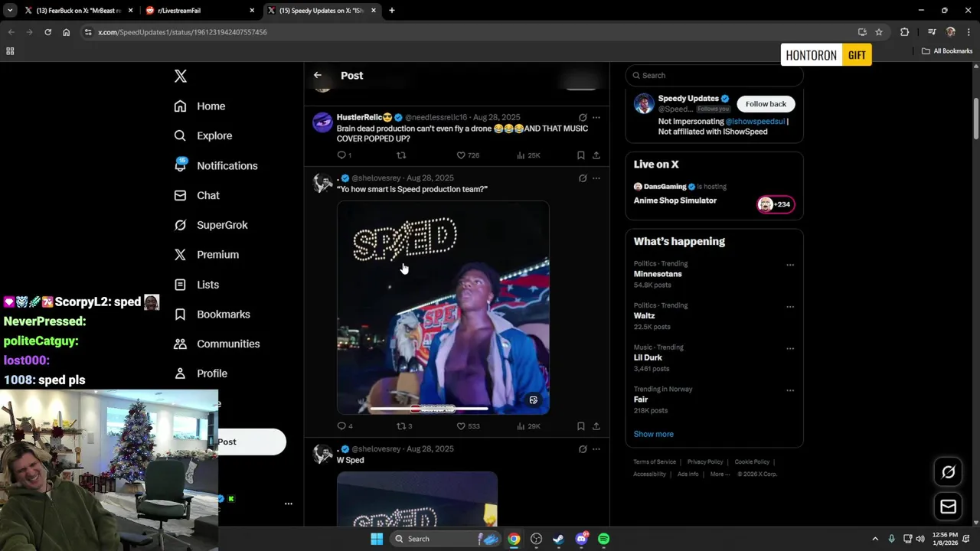Viewport: 980px width, 551px height.
Task: Share the "Yo how smart" post
Action: click(596, 426)
